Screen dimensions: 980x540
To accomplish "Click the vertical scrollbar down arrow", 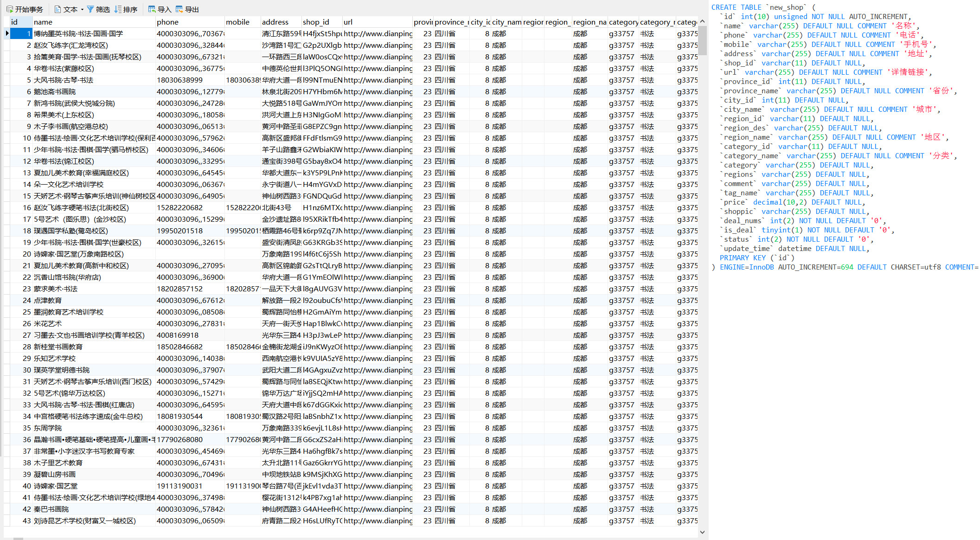I will pos(702,533).
